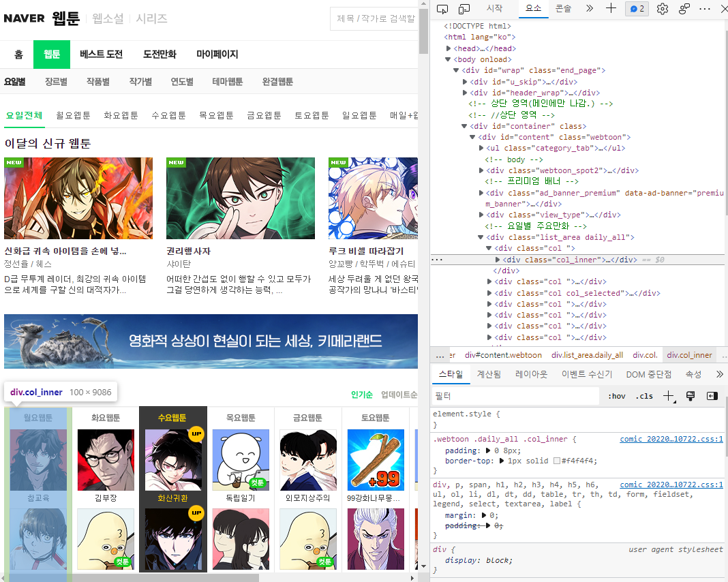Click the webtoon title search field
This screenshot has width=728, height=582.
374,18
